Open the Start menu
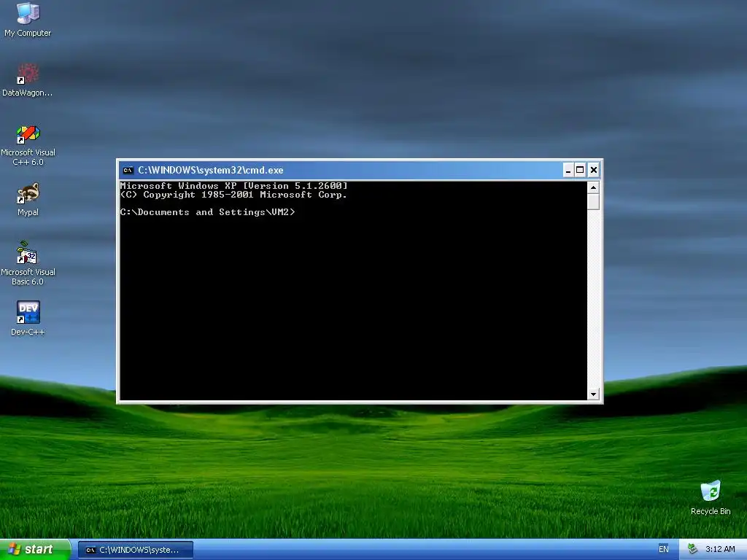Screen dimensions: 747x560 [35, 549]
